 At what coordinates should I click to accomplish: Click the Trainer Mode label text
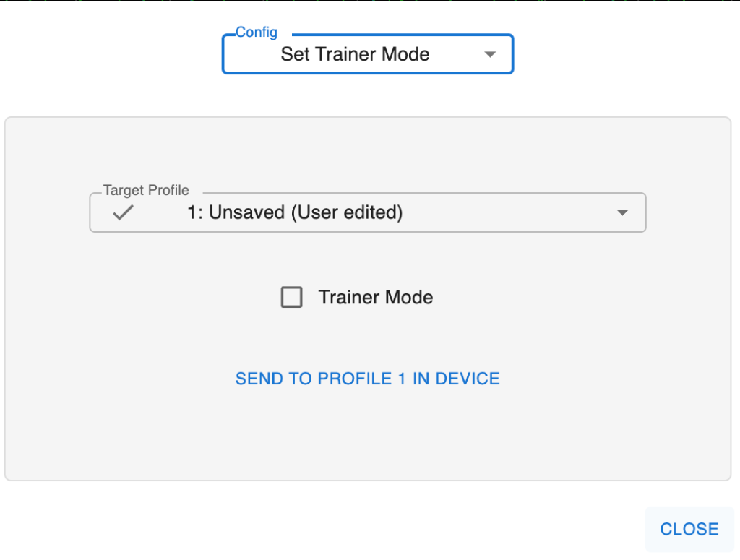376,298
